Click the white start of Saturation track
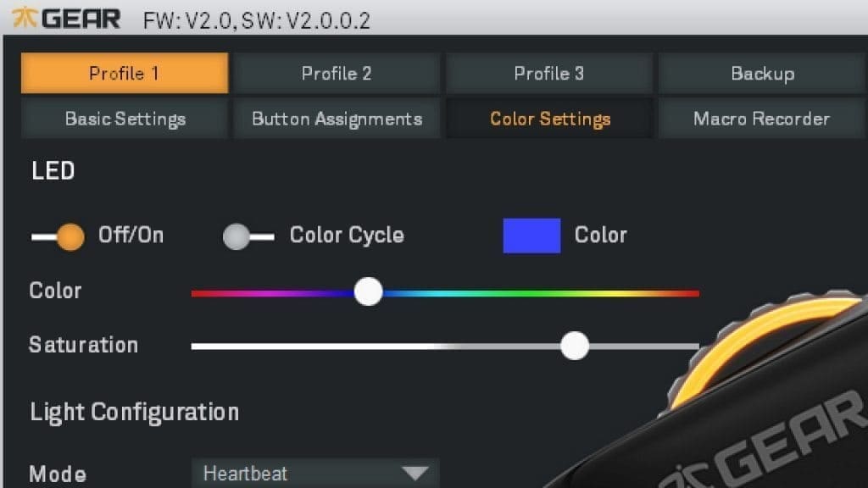Screen dimensions: 868x488 tap(221, 347)
